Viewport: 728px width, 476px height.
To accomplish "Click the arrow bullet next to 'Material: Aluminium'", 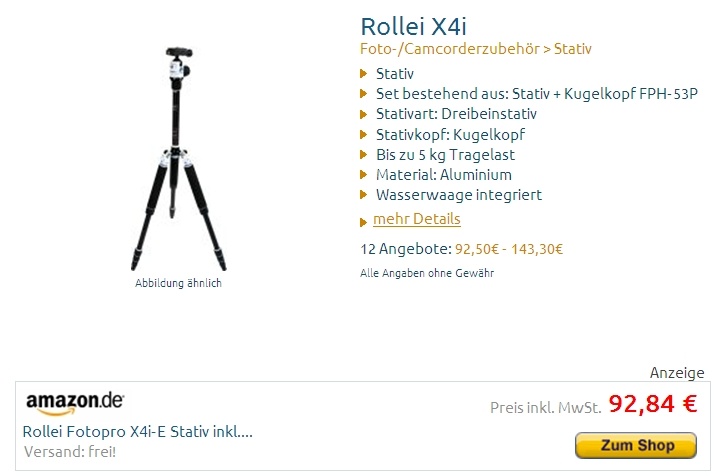I will [364, 175].
